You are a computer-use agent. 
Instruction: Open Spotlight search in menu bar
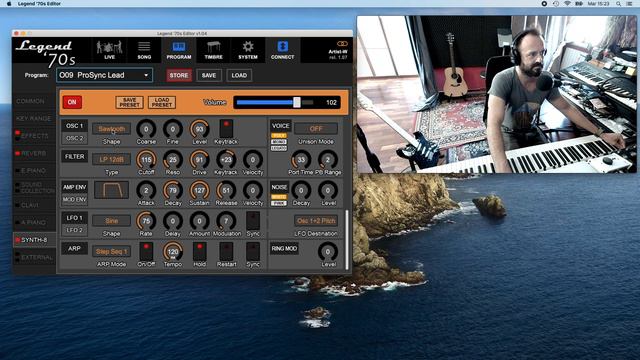point(619,4)
